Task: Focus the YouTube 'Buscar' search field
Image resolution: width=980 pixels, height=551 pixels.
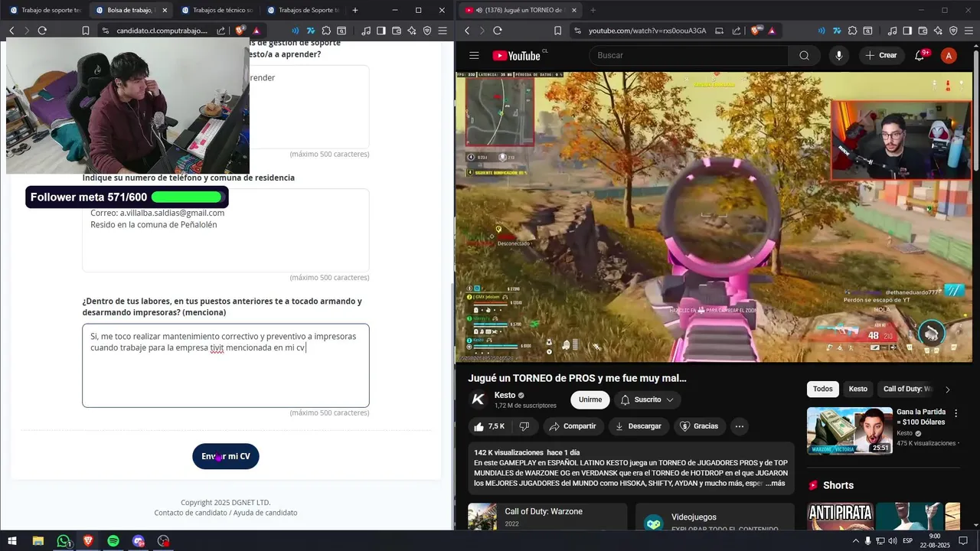Action: point(689,55)
